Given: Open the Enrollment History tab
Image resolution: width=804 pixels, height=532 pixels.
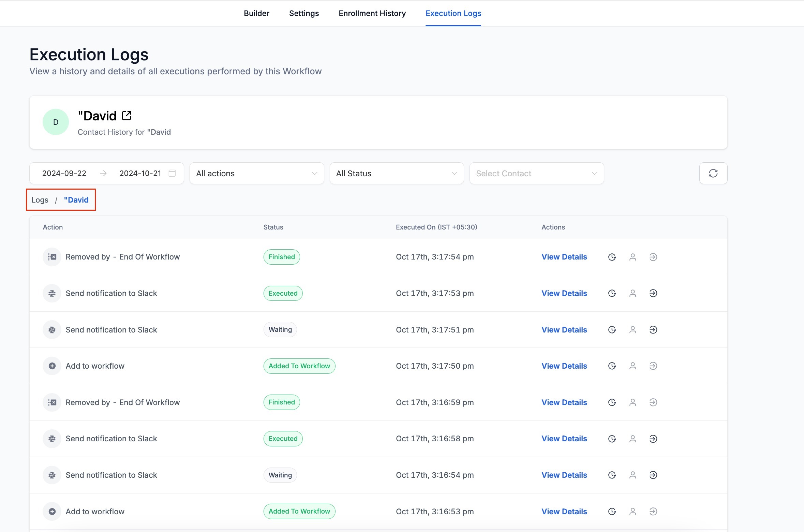Looking at the screenshot, I should 372,13.
